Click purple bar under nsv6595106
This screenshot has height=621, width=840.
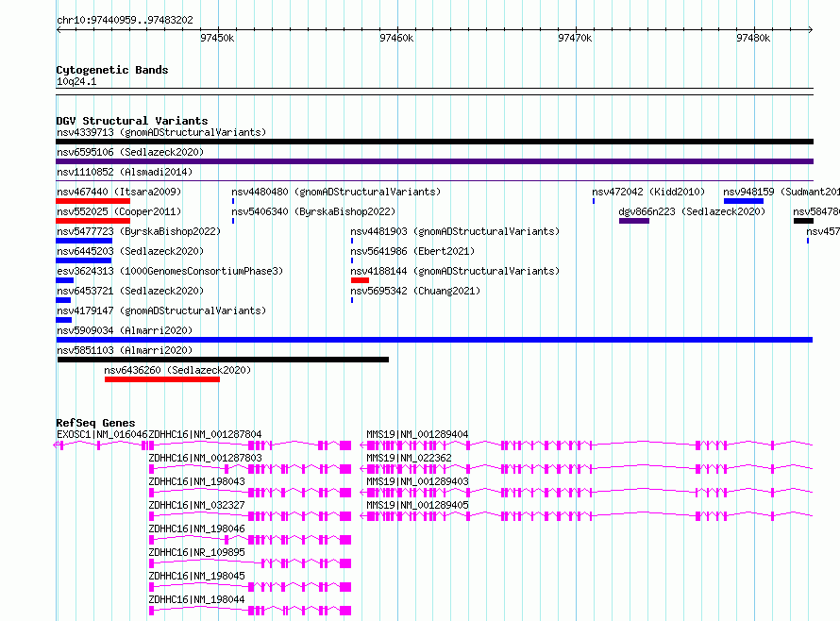[434, 161]
